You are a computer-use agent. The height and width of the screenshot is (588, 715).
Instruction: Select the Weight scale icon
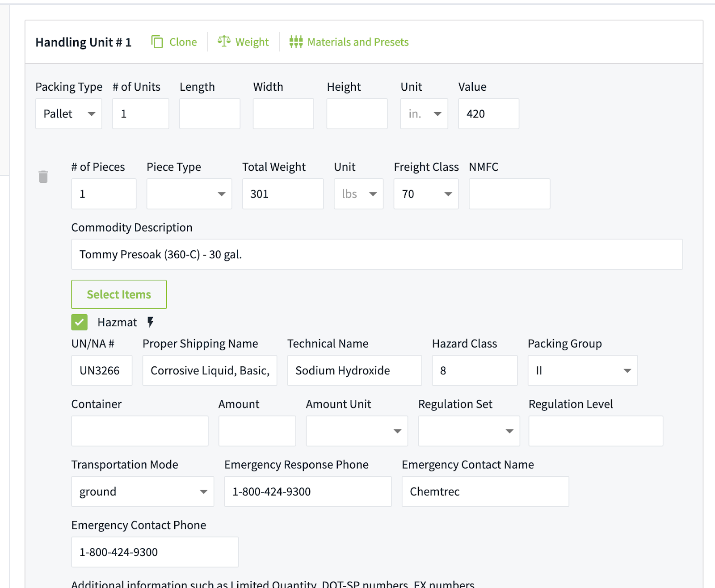225,41
